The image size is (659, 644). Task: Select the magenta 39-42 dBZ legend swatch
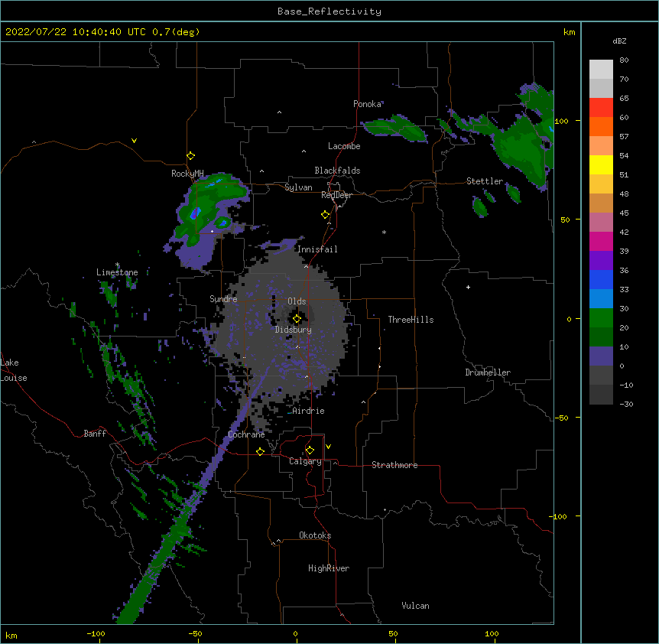pyautogui.click(x=601, y=242)
